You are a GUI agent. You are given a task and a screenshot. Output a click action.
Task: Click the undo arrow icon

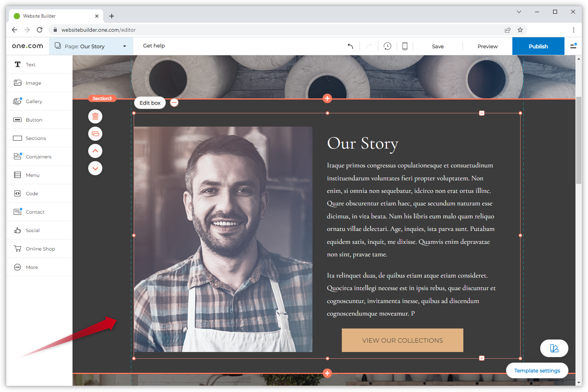pos(350,46)
